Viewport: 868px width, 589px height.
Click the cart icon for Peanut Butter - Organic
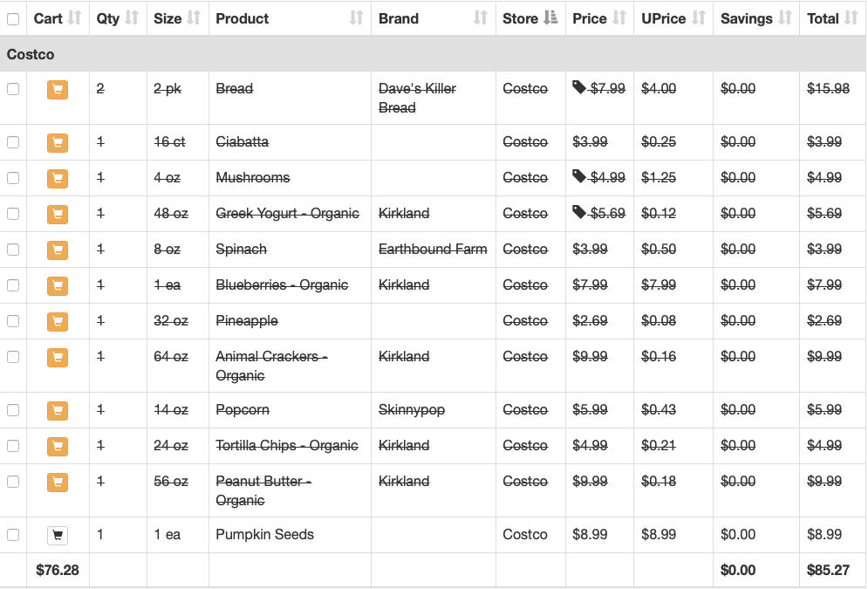58,483
